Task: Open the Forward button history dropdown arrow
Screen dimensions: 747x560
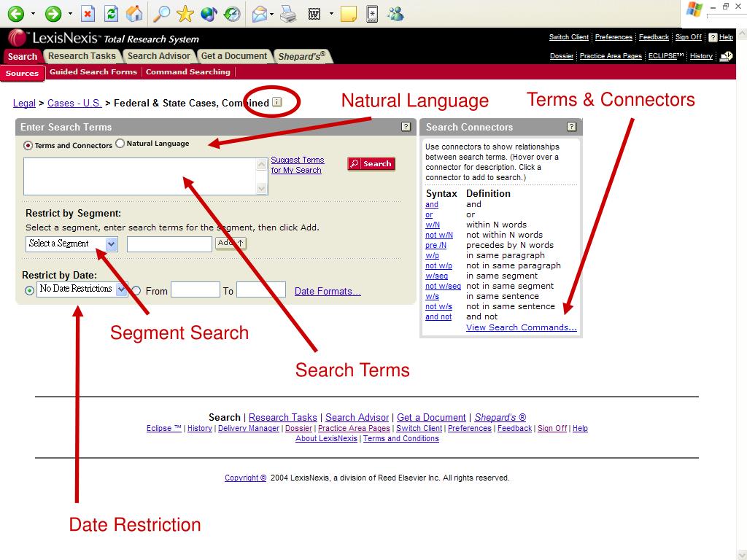Action: click(x=70, y=14)
